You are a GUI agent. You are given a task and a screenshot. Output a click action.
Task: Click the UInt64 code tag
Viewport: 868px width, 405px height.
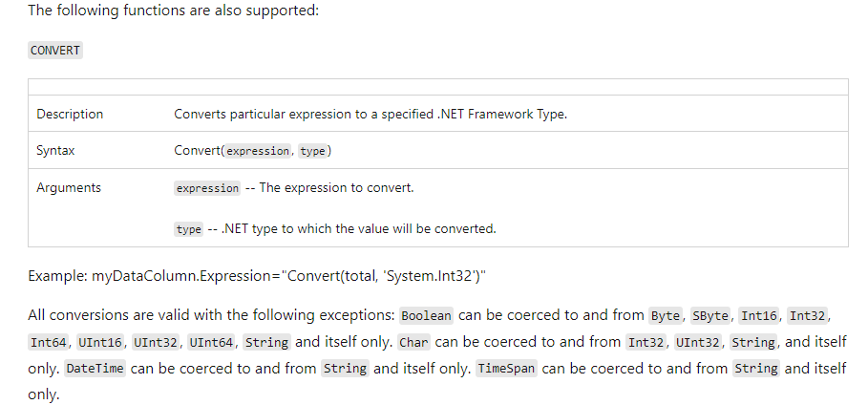211,342
